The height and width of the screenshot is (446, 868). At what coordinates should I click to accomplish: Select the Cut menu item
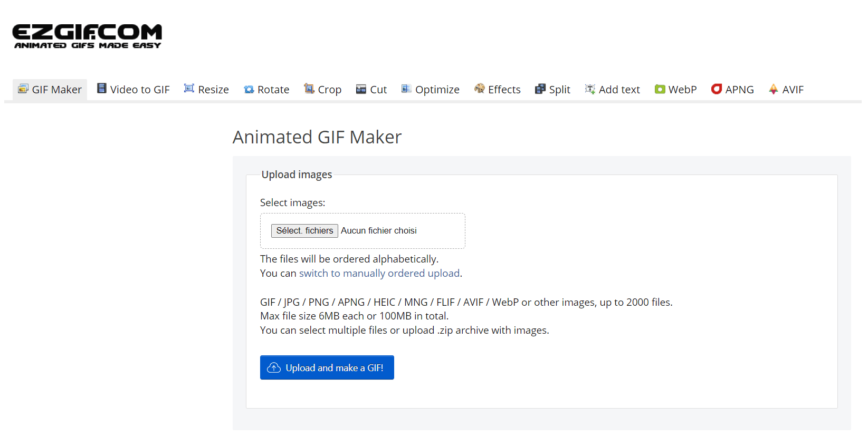371,90
